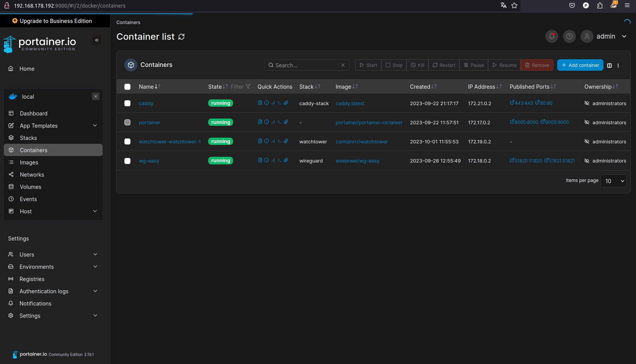Open exec console for watchtower container
This screenshot has width=636, height=364.
coord(279,141)
